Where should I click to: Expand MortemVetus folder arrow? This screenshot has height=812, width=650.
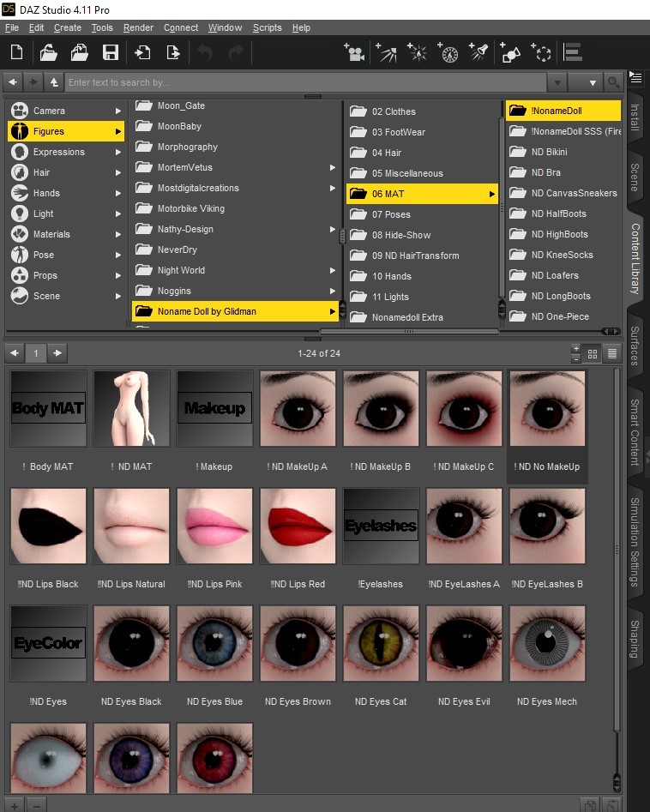pyautogui.click(x=333, y=167)
